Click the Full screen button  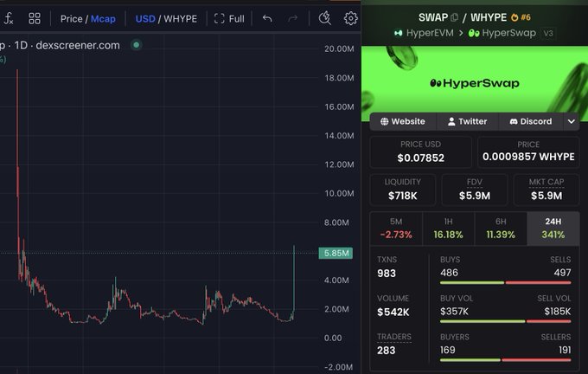coord(229,19)
